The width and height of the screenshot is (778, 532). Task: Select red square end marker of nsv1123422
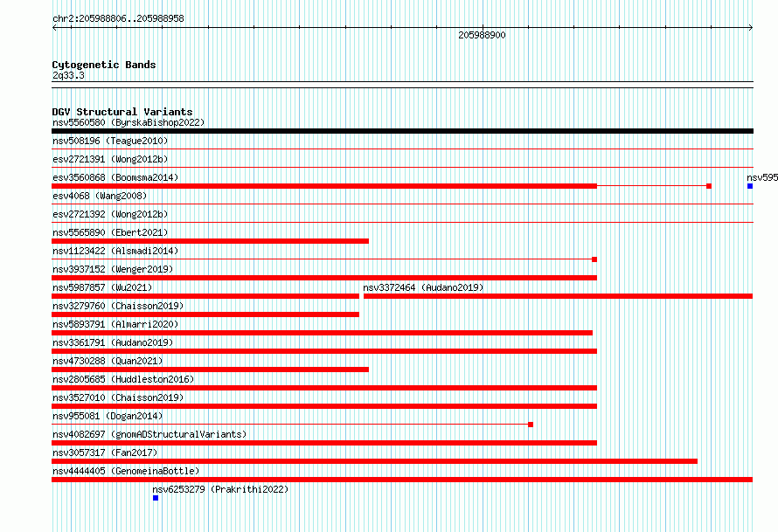coord(594,259)
